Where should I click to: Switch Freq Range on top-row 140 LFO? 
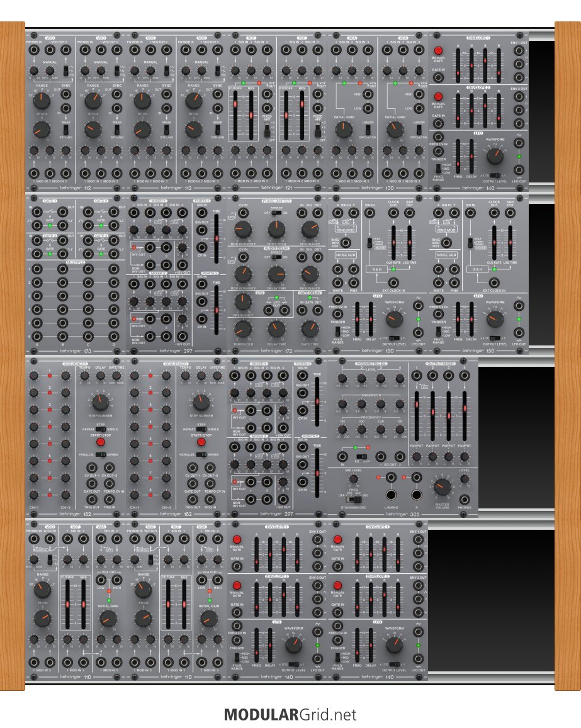[438, 169]
